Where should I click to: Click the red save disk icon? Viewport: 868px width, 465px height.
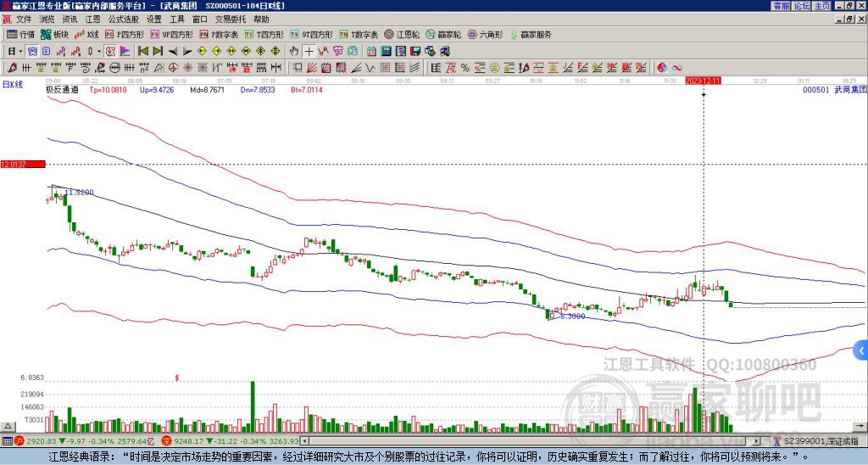(415, 51)
